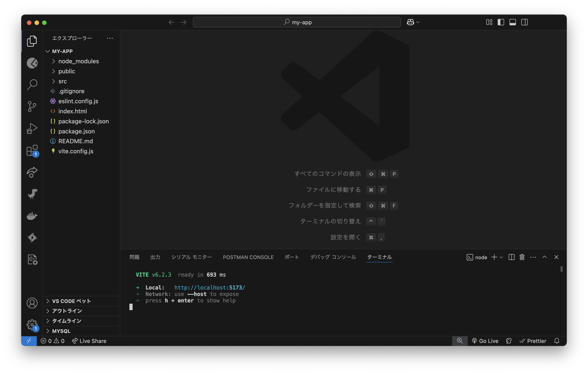Open the Extensions view
588x374 pixels.
32,150
